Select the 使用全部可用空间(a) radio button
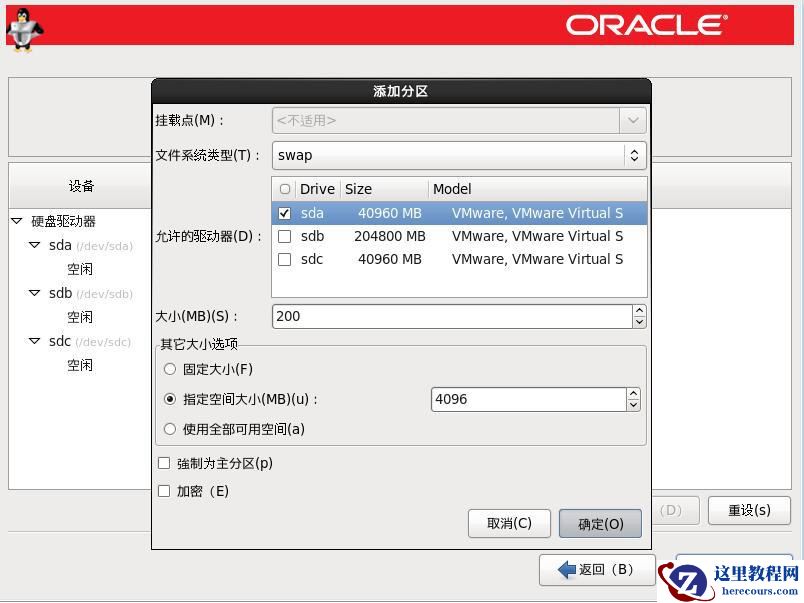The image size is (804, 603). click(170, 429)
